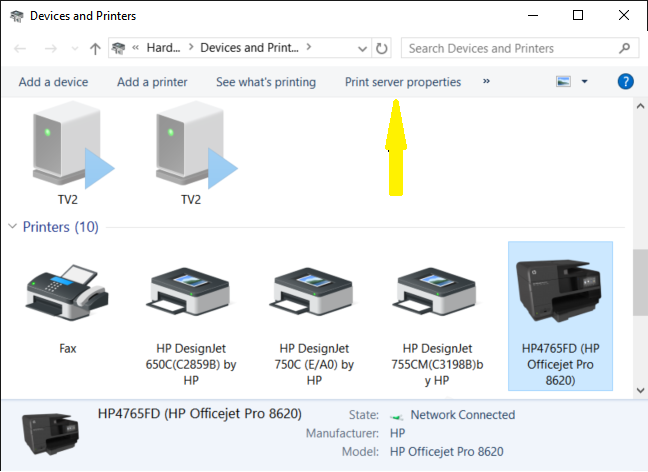648x472 pixels.
Task: Click See what's printing
Action: click(x=266, y=82)
